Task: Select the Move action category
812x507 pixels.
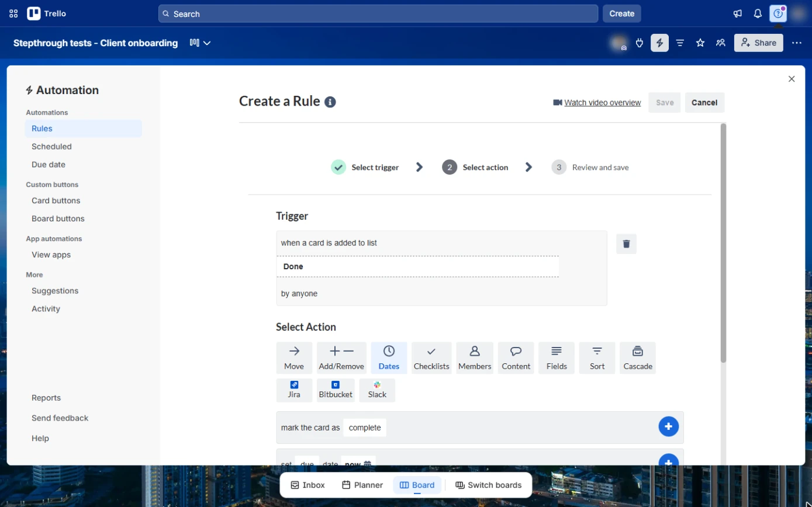Action: tap(294, 358)
